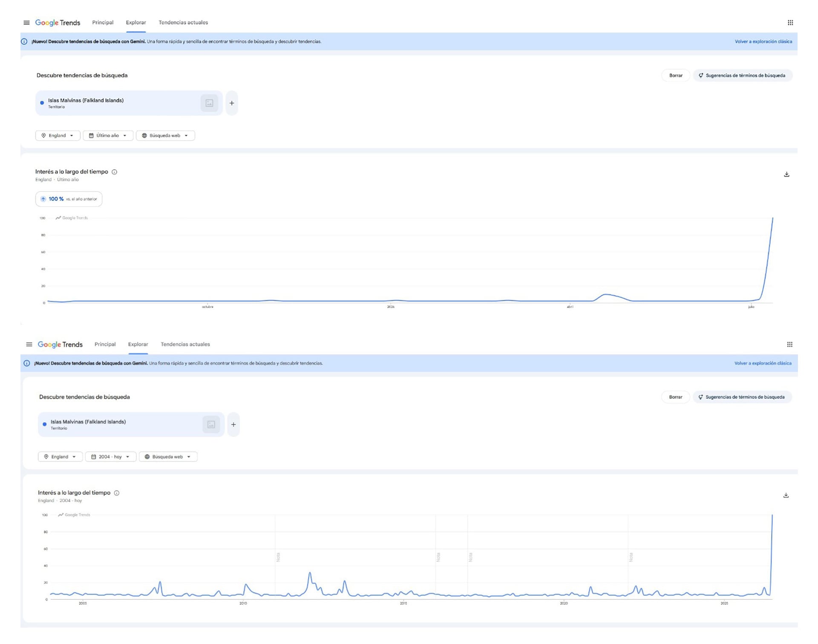This screenshot has width=818, height=644.
Task: Click Google Trends logo in Último año view
Action: tap(58, 23)
